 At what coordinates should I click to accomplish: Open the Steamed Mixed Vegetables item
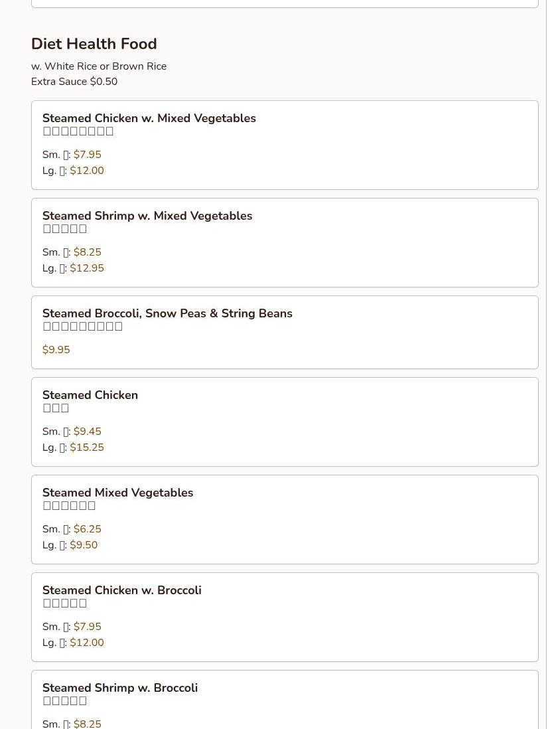(117, 493)
